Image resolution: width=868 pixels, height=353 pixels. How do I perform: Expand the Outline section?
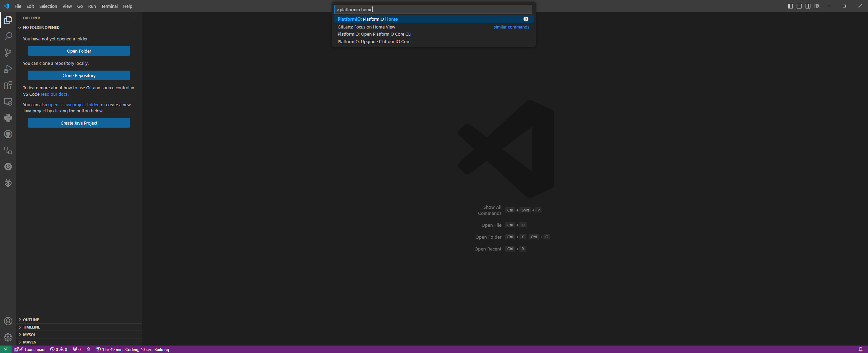(79, 320)
